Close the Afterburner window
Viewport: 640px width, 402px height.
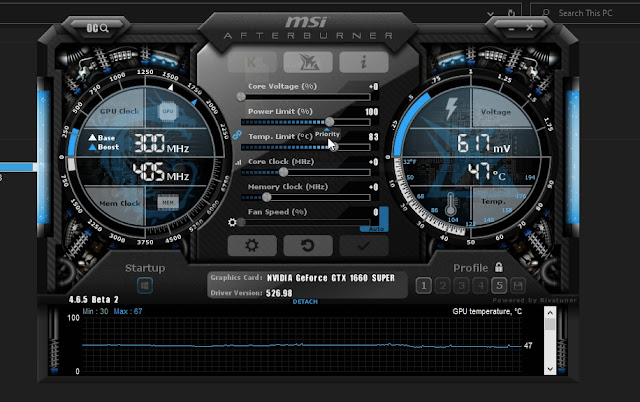pos(529,28)
